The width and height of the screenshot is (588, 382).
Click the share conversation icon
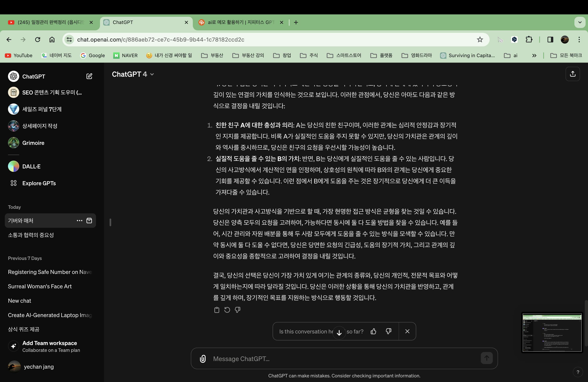tap(572, 74)
